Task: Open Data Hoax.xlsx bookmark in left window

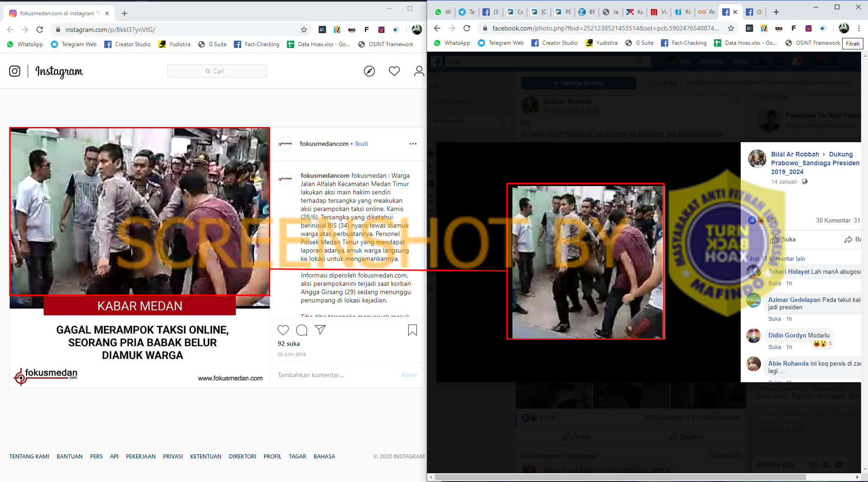Action: [x=318, y=44]
